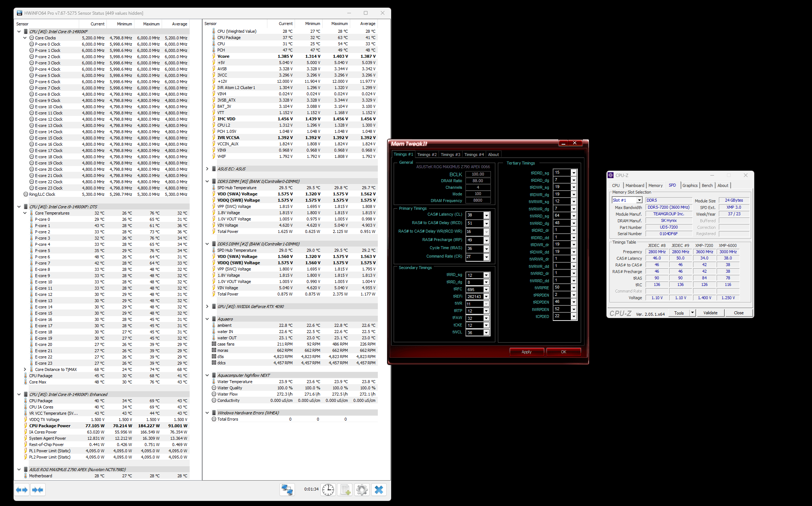The image size is (812, 506).
Task: Open RAS# Precharge (tRP) dropdown
Action: click(486, 240)
